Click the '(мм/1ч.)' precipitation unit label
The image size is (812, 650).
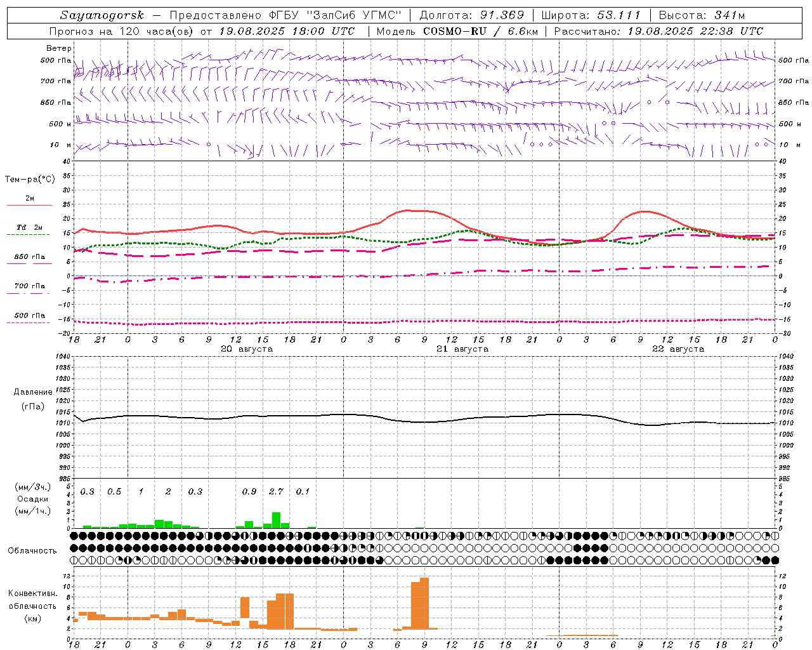click(x=32, y=511)
